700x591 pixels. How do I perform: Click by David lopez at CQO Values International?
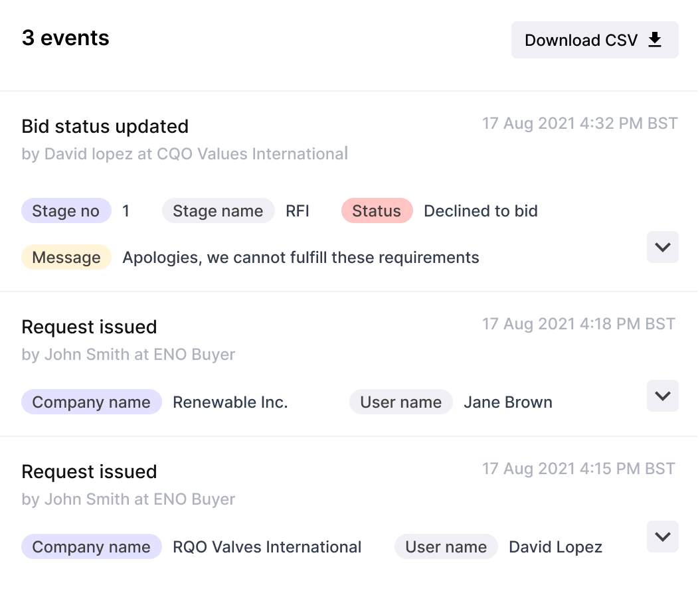[185, 153]
